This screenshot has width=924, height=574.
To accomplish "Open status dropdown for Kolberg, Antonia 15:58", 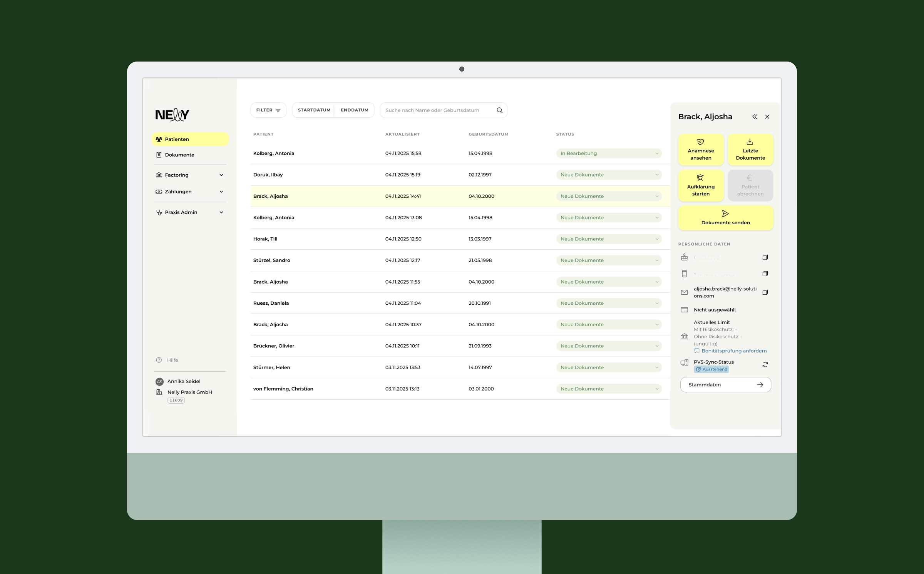I will (x=609, y=153).
